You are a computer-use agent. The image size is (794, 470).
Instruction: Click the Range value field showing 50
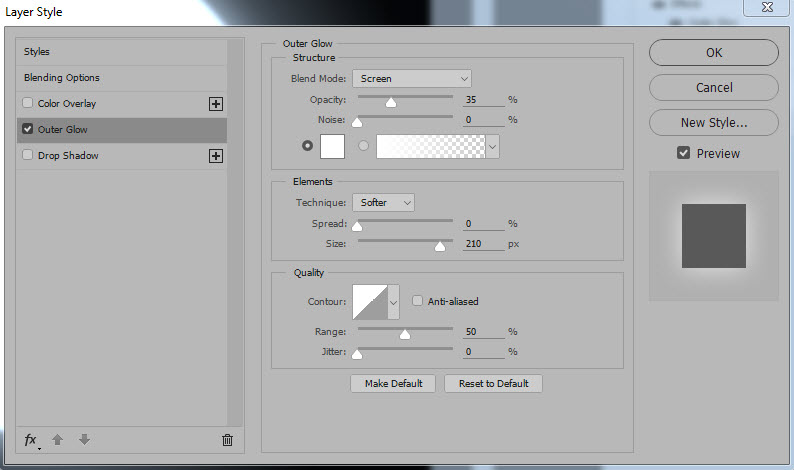(484, 332)
